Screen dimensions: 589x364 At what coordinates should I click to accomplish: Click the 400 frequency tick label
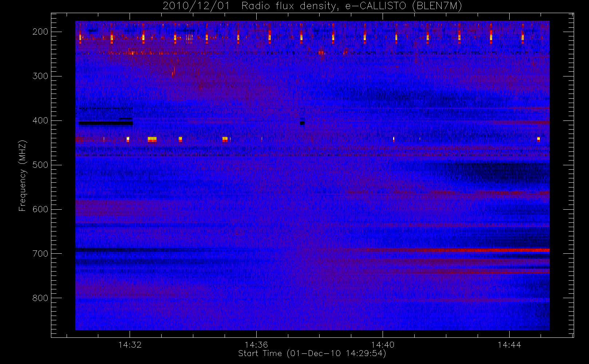[40, 120]
